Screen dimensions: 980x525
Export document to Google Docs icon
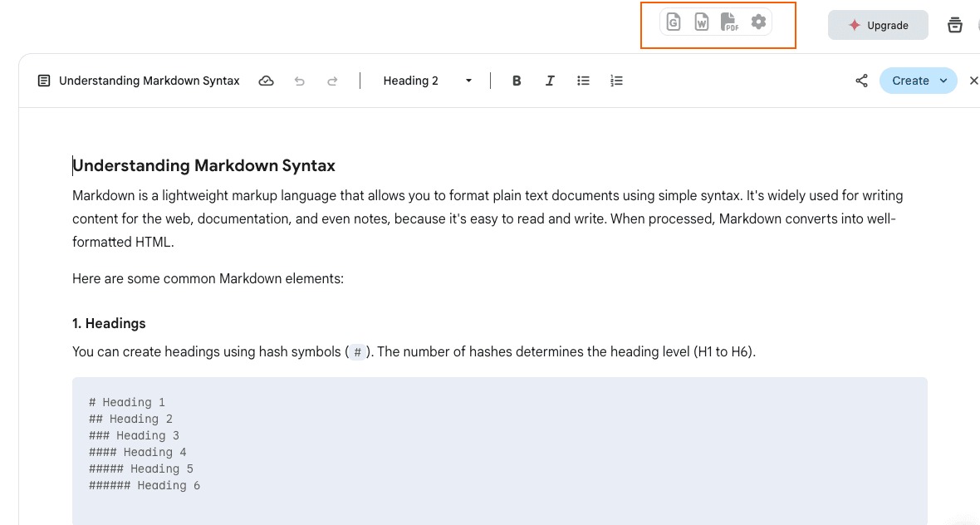point(674,22)
